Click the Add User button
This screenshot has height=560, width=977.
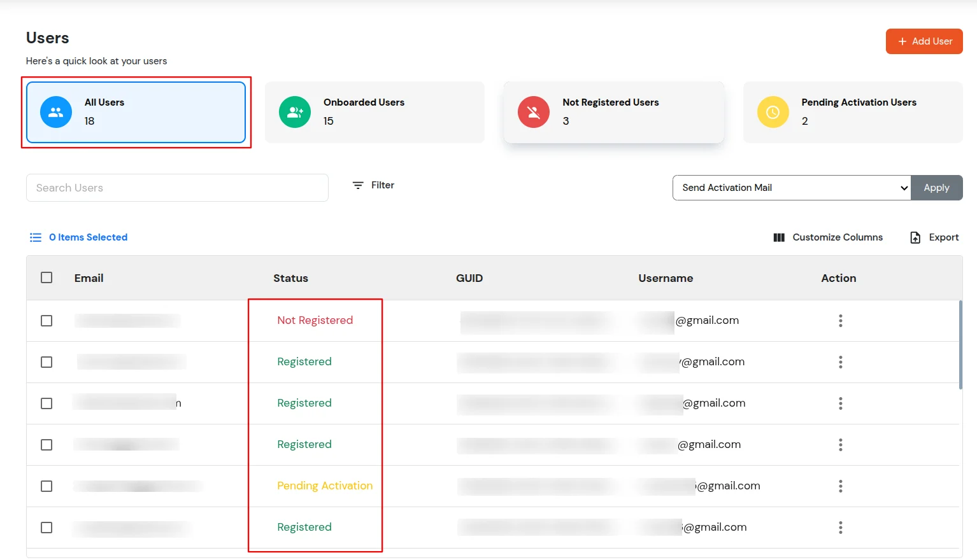coord(924,41)
